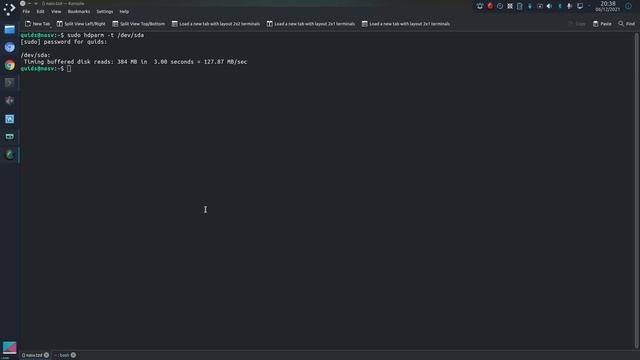The image size is (640, 360).
Task: Click the updates download tray icon
Action: click(530, 6)
